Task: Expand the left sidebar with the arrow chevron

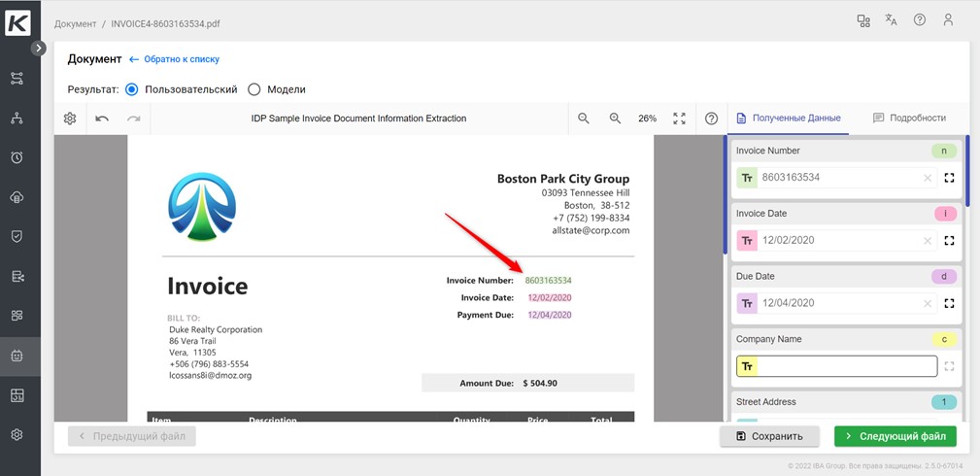Action: point(39,49)
